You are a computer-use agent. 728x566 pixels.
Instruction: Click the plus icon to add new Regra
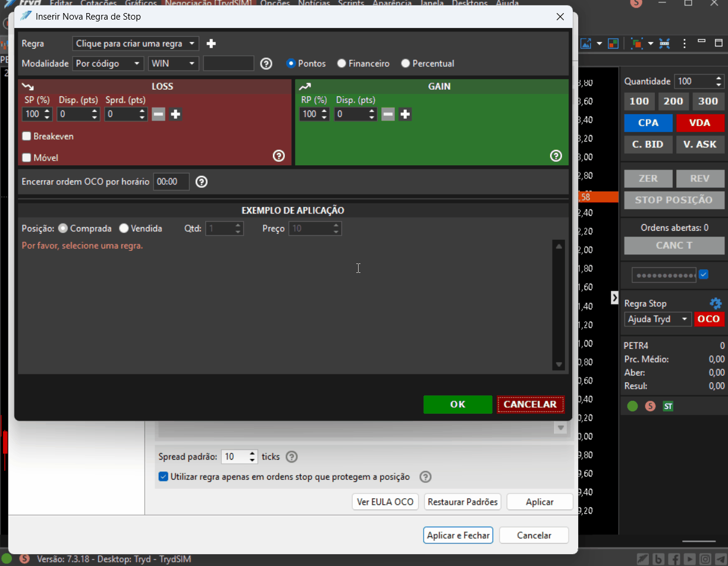coord(211,43)
